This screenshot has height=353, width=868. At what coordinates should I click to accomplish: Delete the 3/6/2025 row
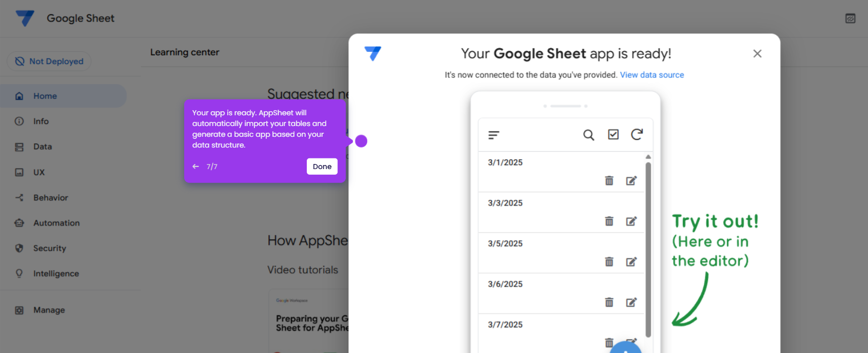point(609,302)
